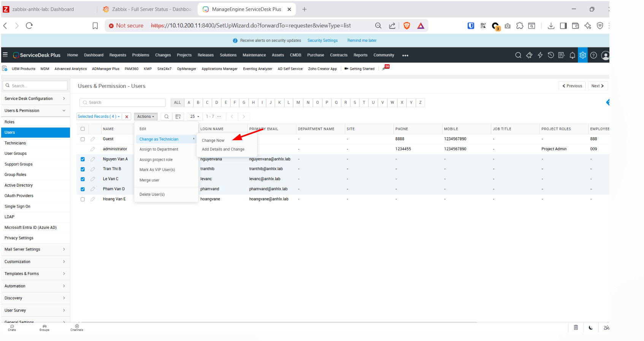Open the help question mark icon
The height and width of the screenshot is (341, 644).
pos(593,56)
